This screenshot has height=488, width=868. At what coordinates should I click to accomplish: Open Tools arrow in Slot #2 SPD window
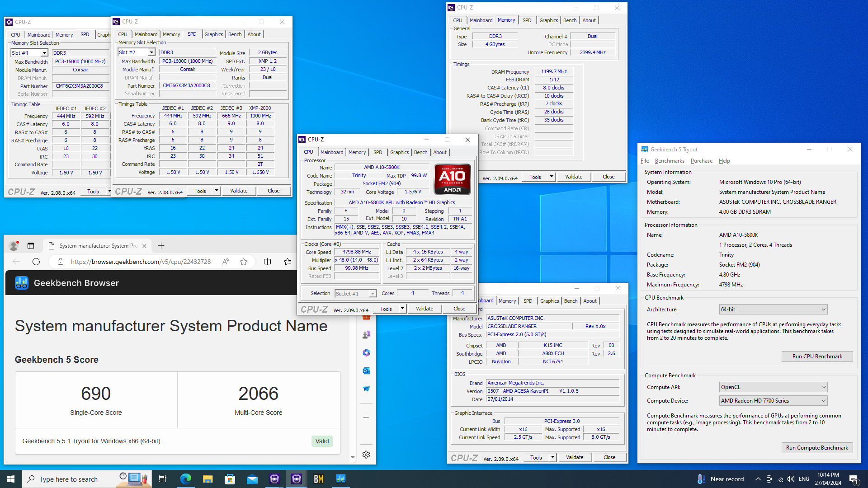click(x=217, y=191)
